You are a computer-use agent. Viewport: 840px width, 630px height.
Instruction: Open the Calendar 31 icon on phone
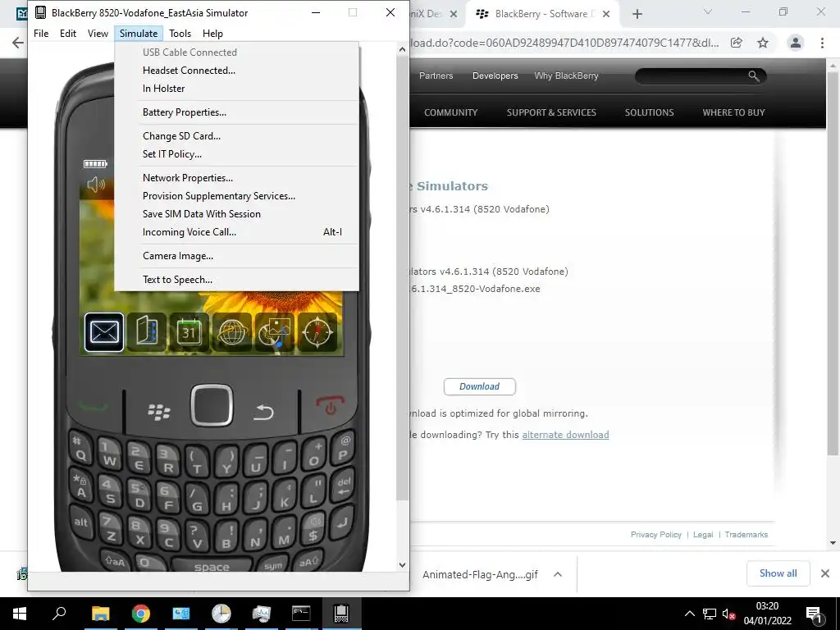[189, 332]
